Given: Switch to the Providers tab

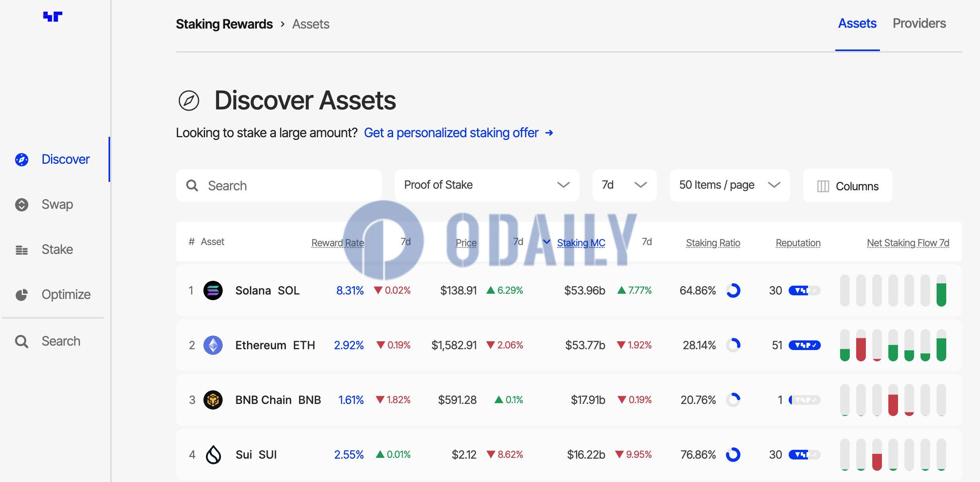Looking at the screenshot, I should [919, 24].
